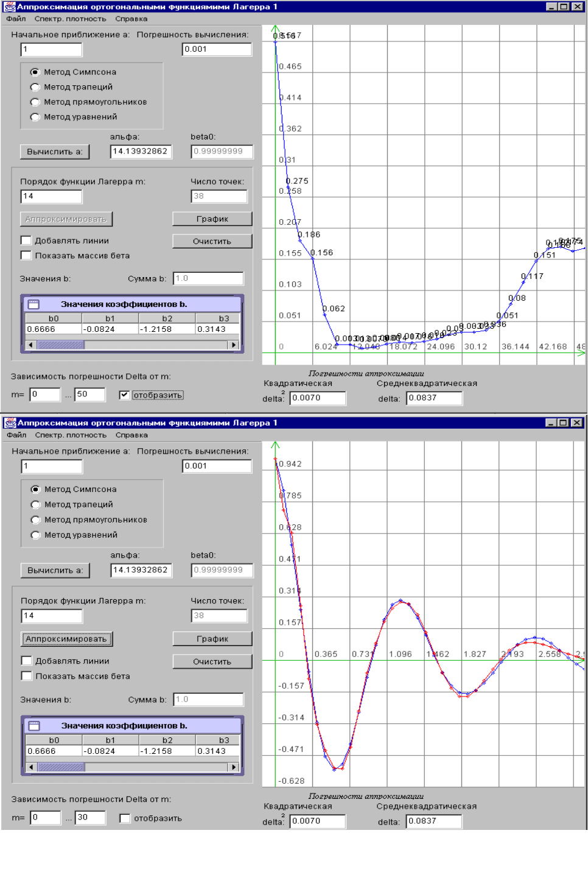588x875 pixels.
Task: Minimize the lower approximation window
Action: tap(551, 423)
